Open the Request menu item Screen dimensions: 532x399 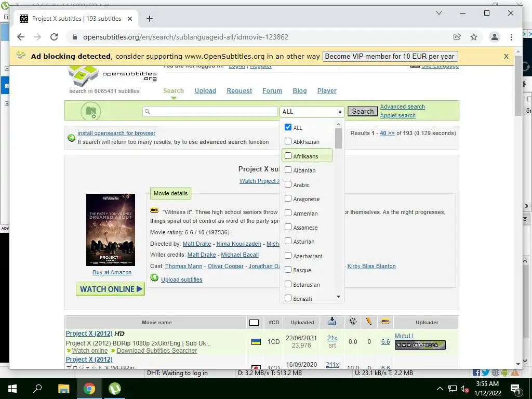click(x=239, y=91)
